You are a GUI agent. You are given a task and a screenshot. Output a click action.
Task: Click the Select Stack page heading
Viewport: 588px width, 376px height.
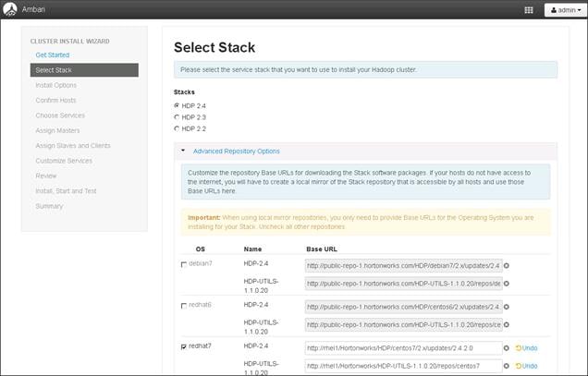click(x=214, y=47)
